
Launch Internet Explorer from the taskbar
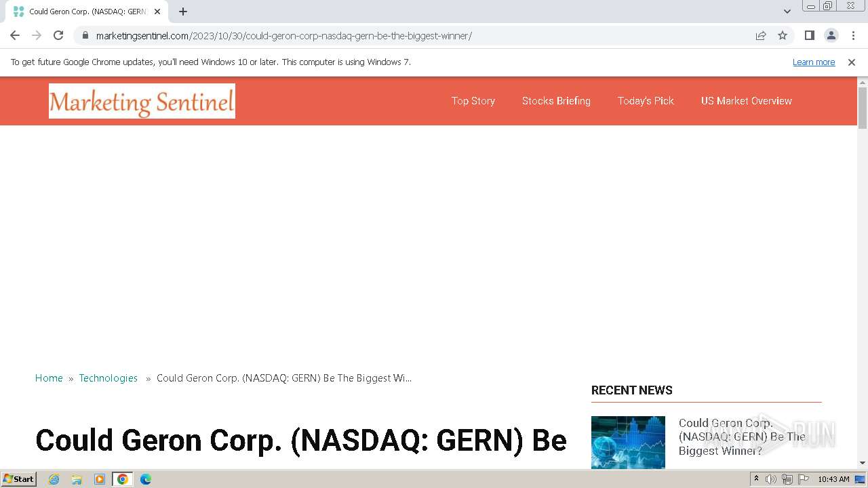click(x=54, y=479)
